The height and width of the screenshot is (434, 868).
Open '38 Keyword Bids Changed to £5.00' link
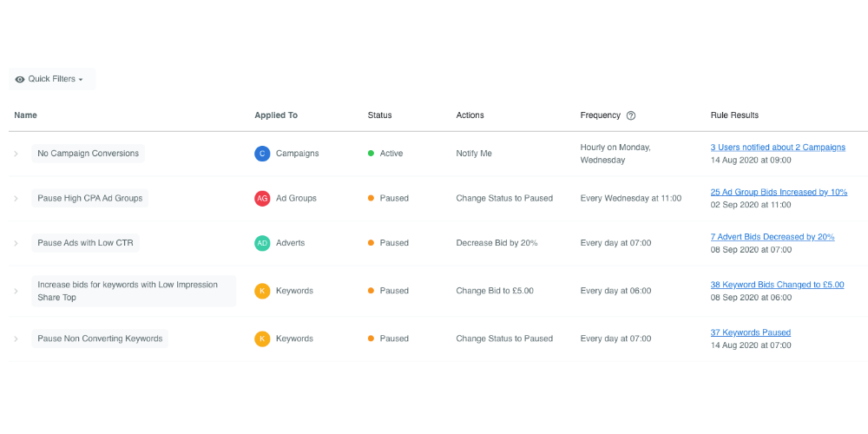click(x=777, y=285)
